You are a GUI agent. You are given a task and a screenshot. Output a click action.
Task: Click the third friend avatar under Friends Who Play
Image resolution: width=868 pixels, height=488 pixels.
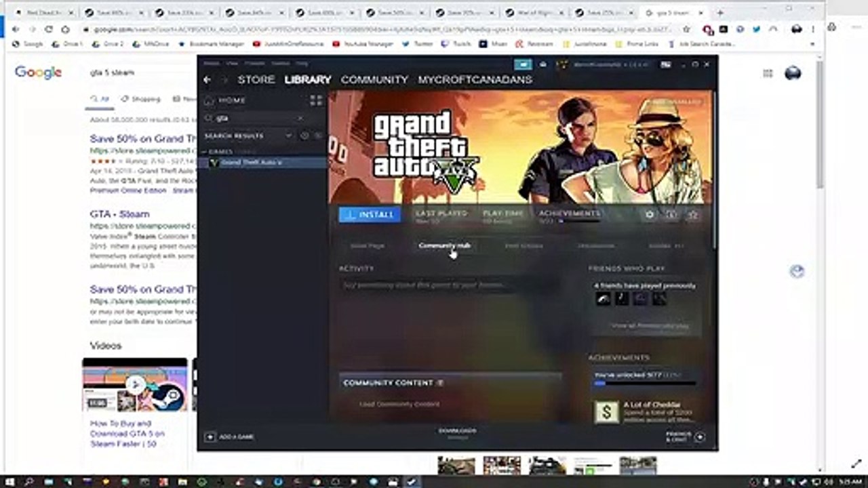coord(640,298)
